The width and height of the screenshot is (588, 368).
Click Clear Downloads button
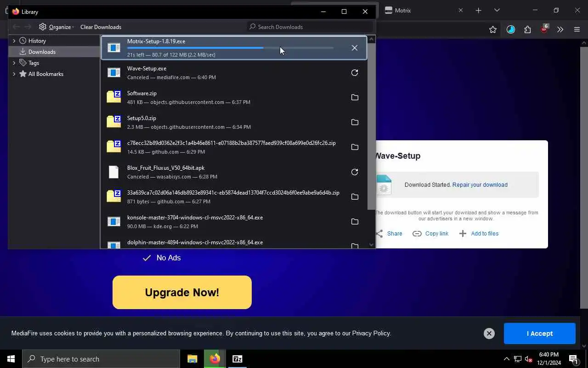101,27
